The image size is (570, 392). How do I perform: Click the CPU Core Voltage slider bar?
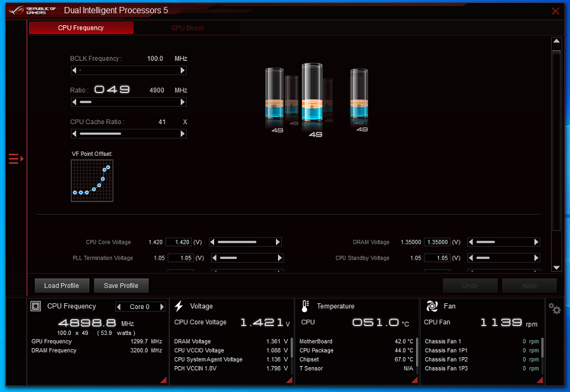click(245, 242)
